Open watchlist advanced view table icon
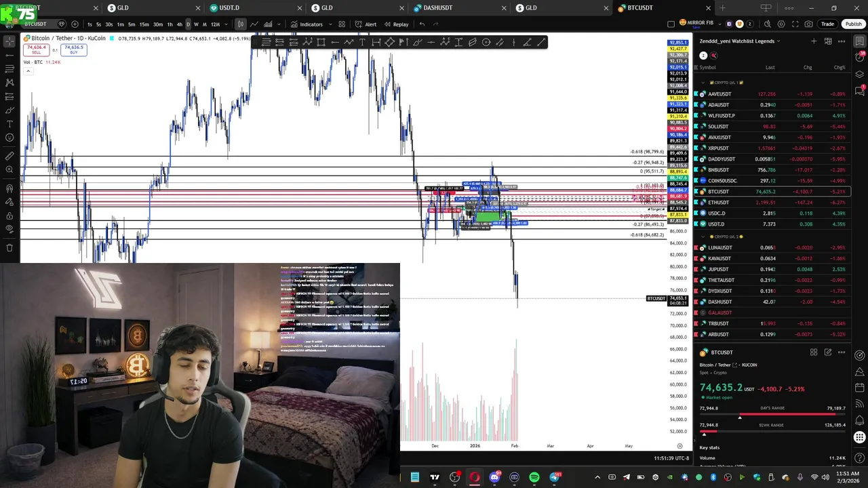This screenshot has height=488, width=868. click(x=828, y=41)
